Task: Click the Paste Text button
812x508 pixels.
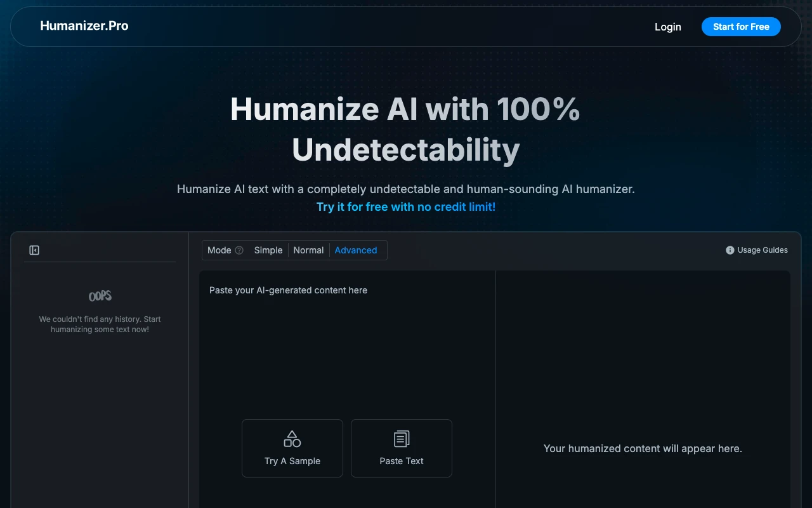Action: 401,448
